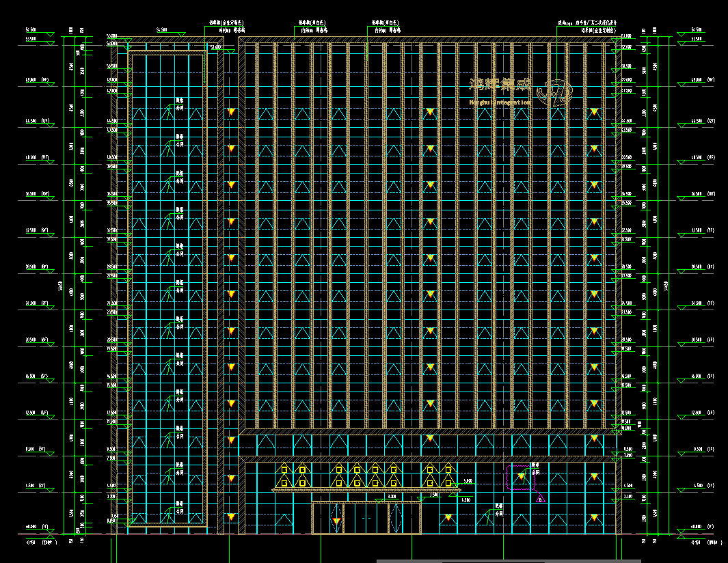Select the -0.950 elevation label at bottom left
Image resolution: width=728 pixels, height=563 pixels.
[31, 542]
